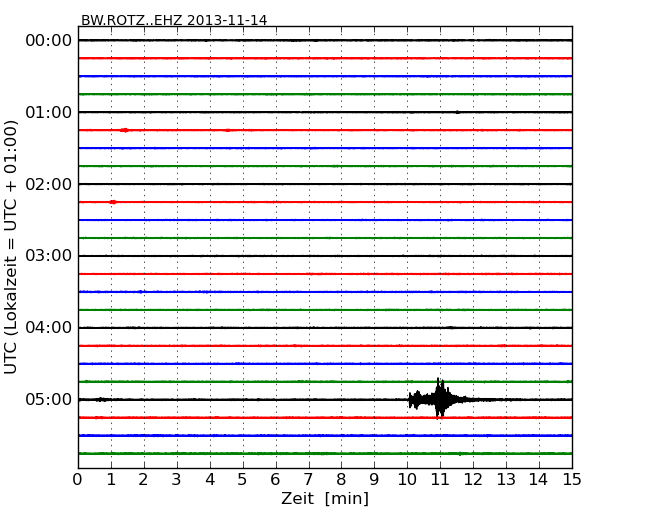Click the 04:00 time label
Viewport: 650px width, 520px height.
[49, 328]
